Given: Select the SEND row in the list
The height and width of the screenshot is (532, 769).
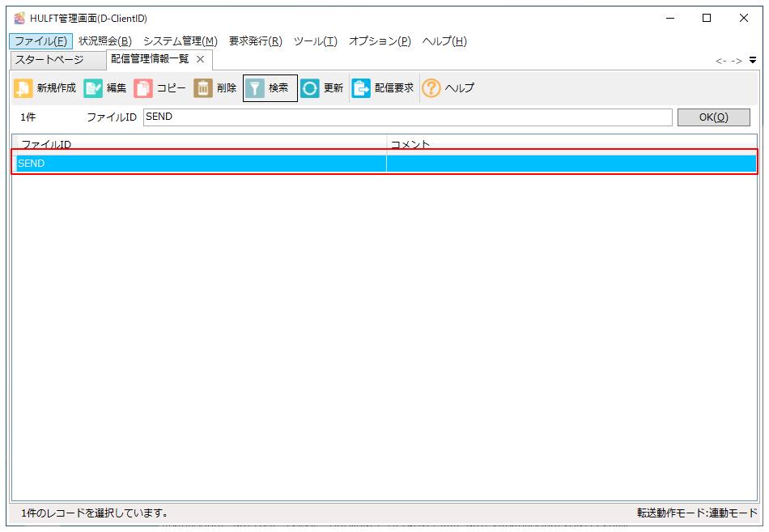Looking at the screenshot, I should (384, 164).
